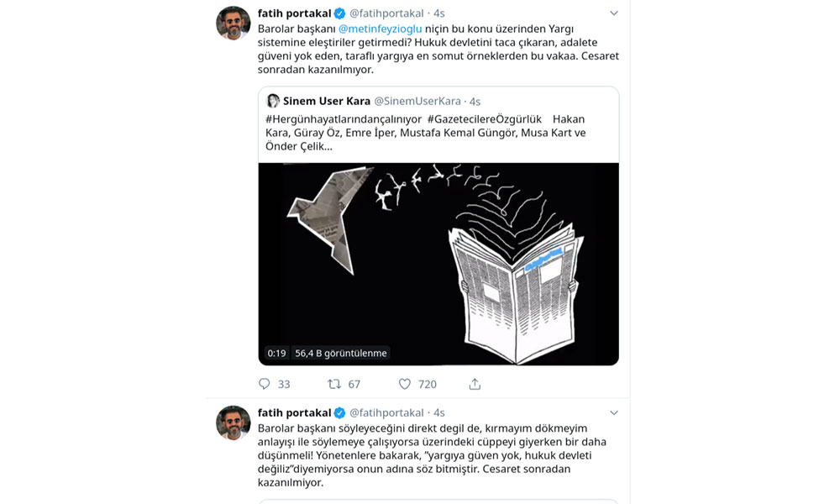Open the Sinem User Kara profile name
The height and width of the screenshot is (504, 840).
[327, 102]
